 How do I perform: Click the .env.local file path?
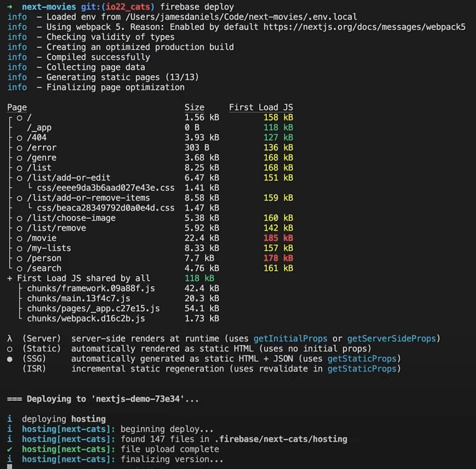click(x=241, y=17)
